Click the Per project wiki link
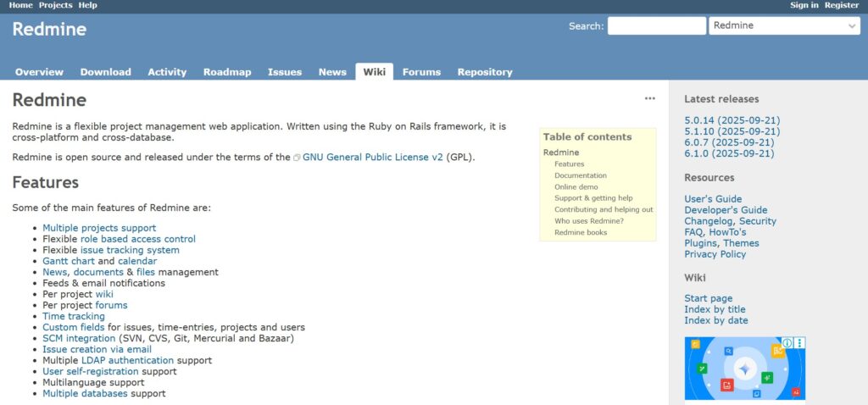 tap(104, 294)
